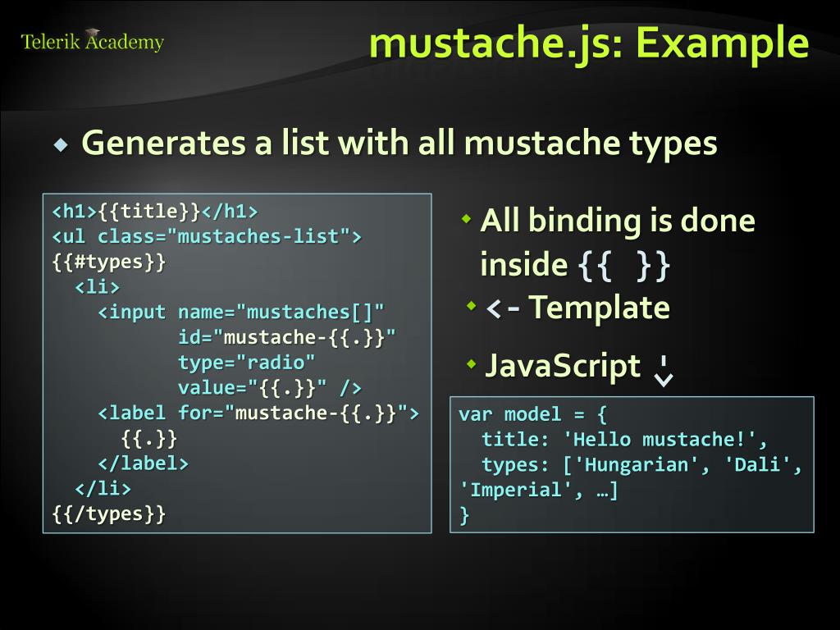Click the closing tag '</label>'
The image size is (840, 630).
(144, 463)
